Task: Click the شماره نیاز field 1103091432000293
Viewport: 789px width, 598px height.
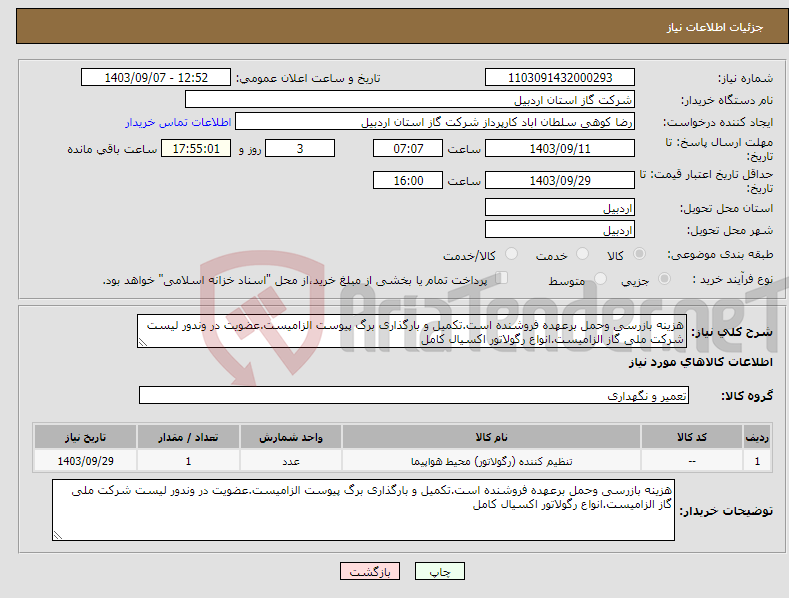Action: (x=560, y=78)
